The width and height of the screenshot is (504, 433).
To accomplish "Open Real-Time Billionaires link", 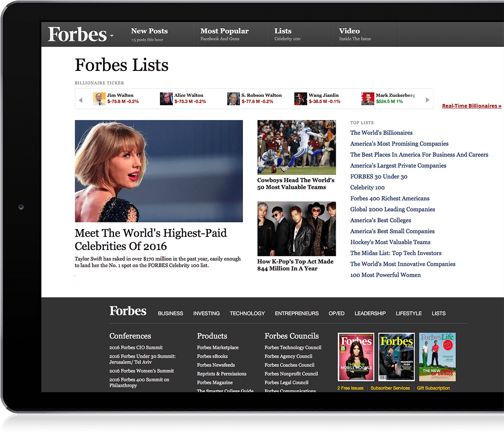I will click(x=472, y=106).
